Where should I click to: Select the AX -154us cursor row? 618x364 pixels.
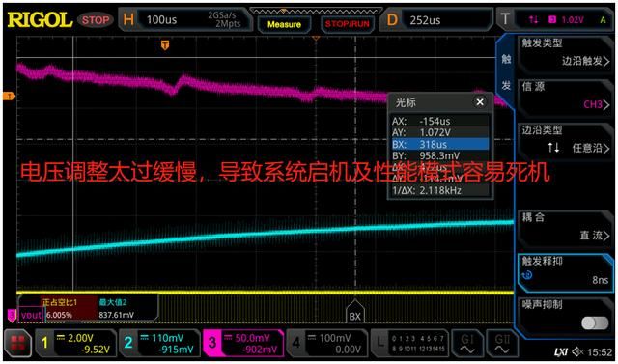coord(440,121)
